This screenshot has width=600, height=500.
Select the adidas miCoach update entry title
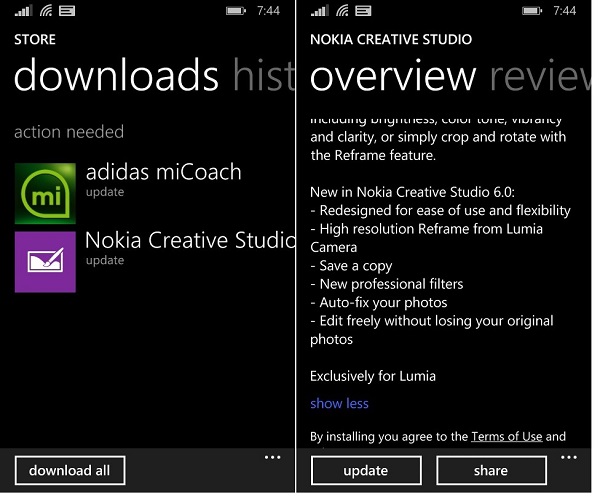tap(164, 172)
